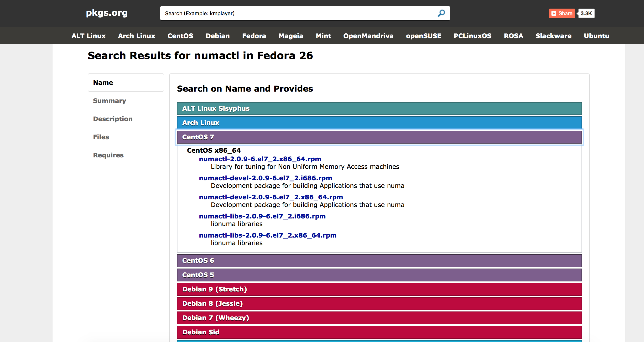The image size is (644, 342).
Task: Click the Share plus icon
Action: [554, 14]
